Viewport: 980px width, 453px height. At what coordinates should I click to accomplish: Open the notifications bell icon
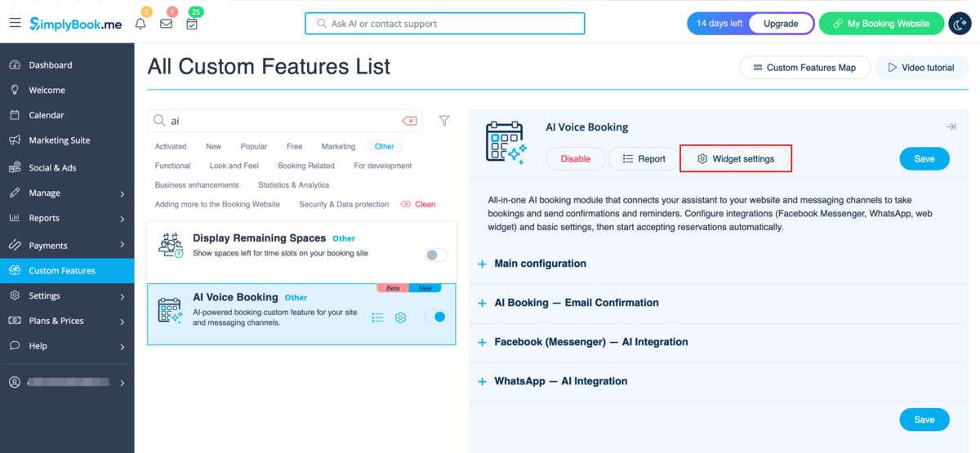(x=140, y=24)
